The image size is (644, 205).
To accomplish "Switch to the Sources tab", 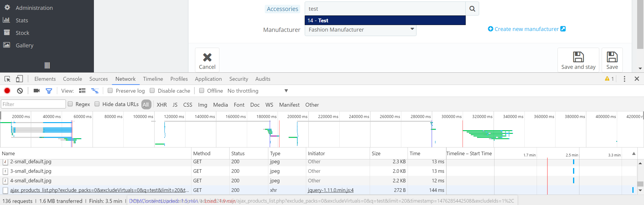I will point(99,79).
